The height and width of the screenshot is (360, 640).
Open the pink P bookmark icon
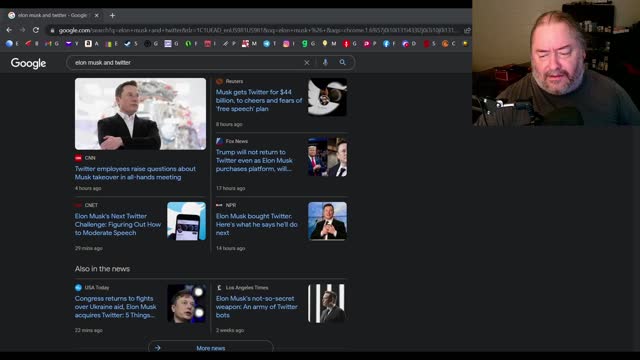coord(367,43)
